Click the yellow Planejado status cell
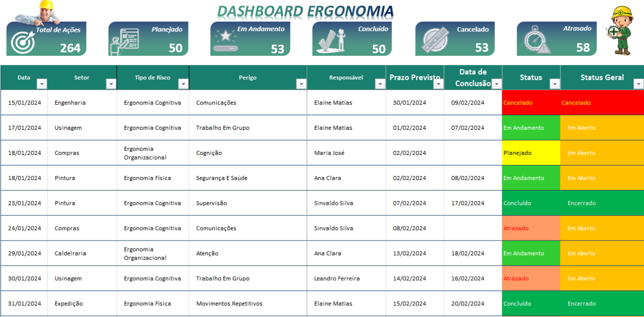This screenshot has width=644, height=317. [x=531, y=153]
